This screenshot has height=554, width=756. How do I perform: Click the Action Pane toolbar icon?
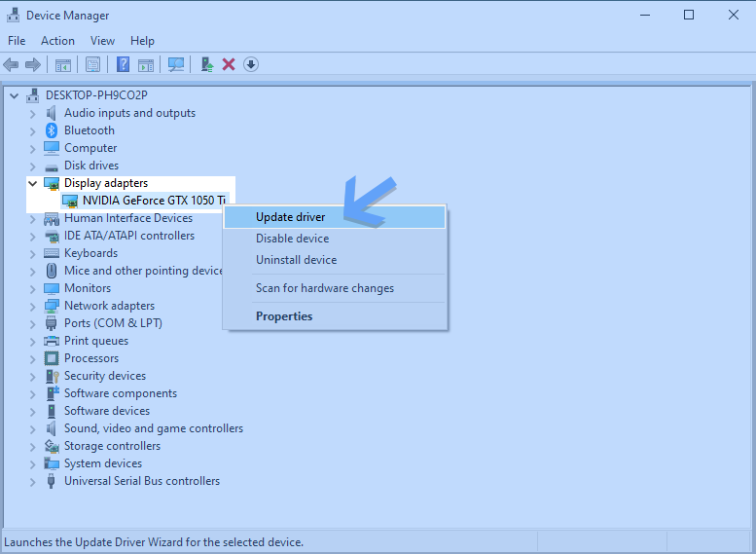point(146,64)
